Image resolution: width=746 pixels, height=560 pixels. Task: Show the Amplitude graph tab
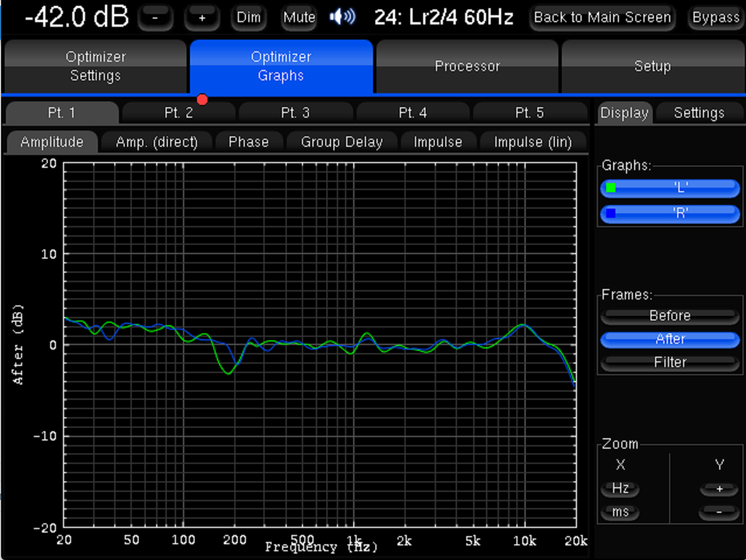click(52, 142)
